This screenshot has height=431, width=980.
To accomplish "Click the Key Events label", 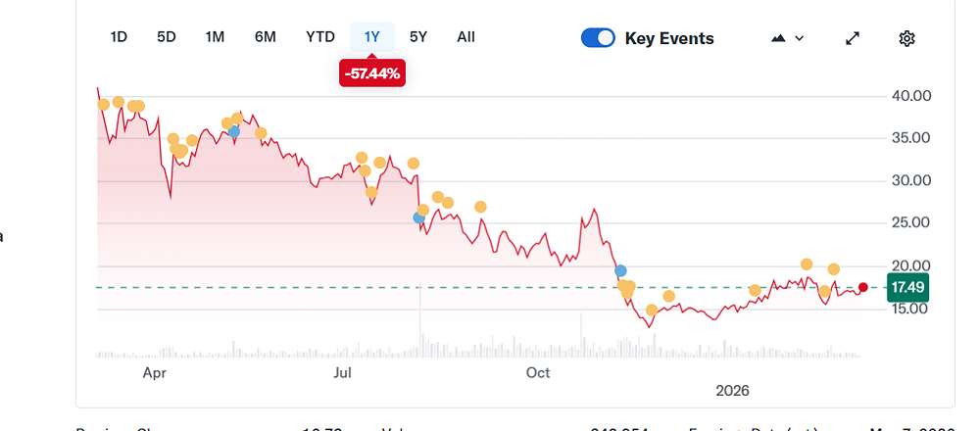I will (x=669, y=38).
